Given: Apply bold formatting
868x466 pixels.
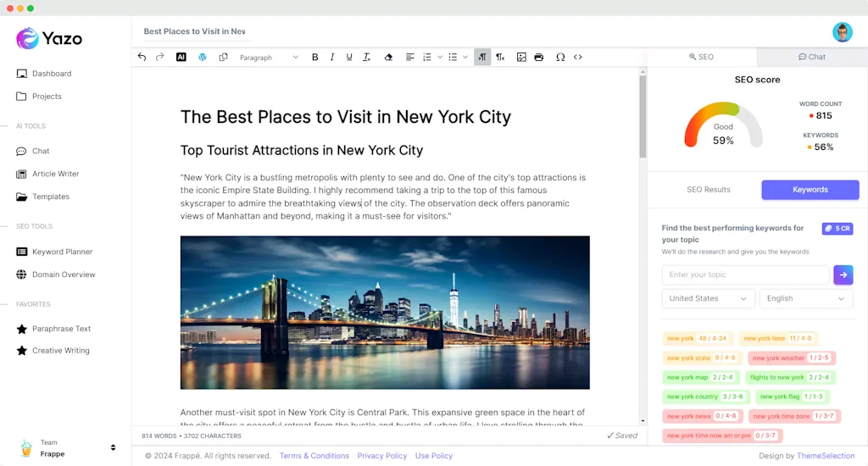Looking at the screenshot, I should tap(315, 58).
